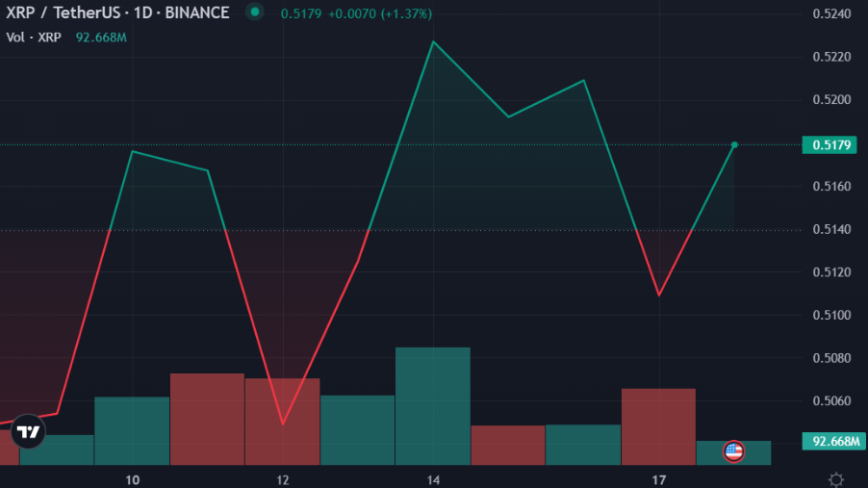Click the 0.5080 price axis label
The image size is (868, 488).
[831, 358]
